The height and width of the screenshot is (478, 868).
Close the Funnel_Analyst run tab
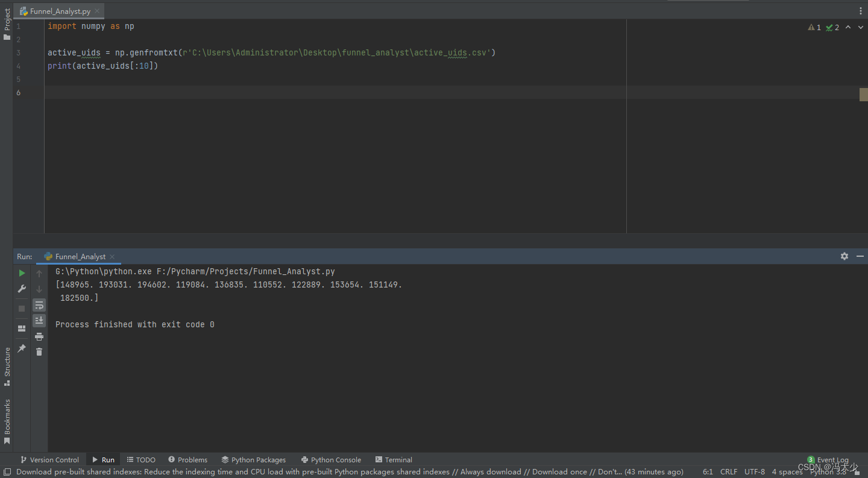(x=112, y=257)
